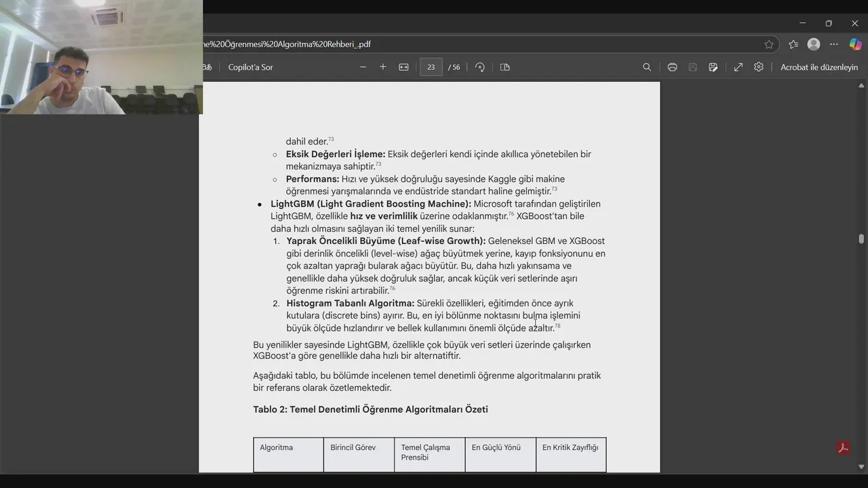The height and width of the screenshot is (488, 868).
Task: Open Copilot'a Sor in the PDF toolbar
Action: click(250, 67)
